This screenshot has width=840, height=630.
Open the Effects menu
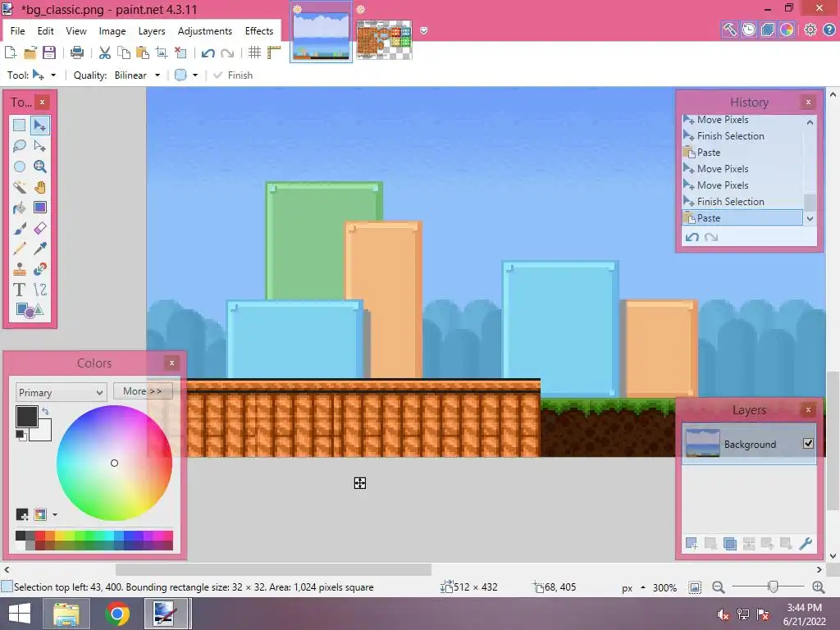click(x=259, y=31)
